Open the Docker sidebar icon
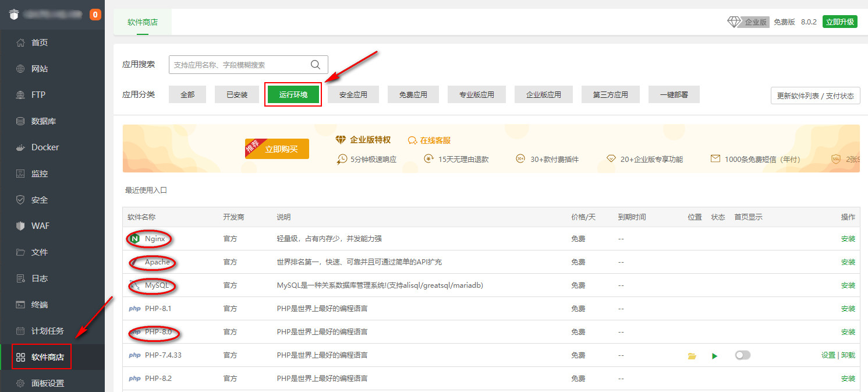Viewport: 868px width, 392px height. [20, 147]
